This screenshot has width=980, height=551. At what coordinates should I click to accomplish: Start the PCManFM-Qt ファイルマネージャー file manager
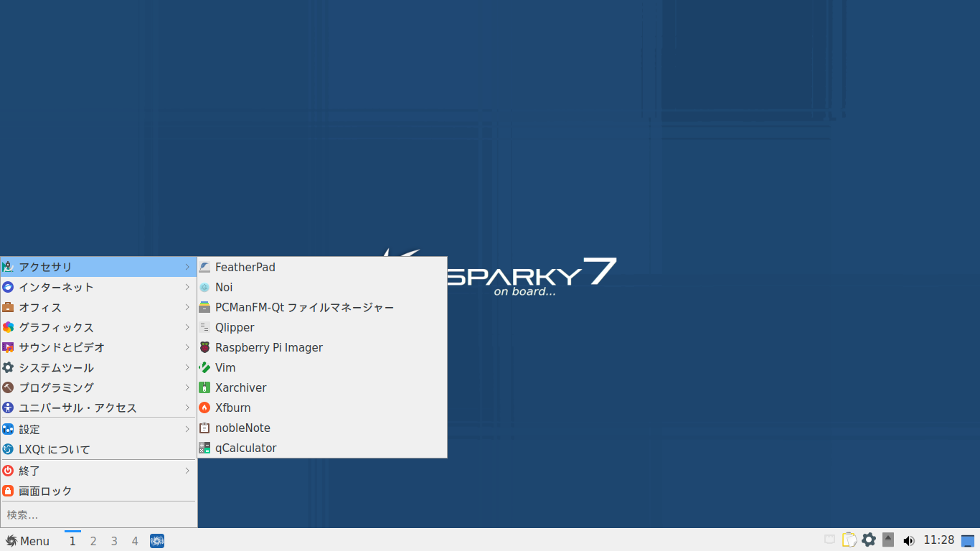click(322, 307)
